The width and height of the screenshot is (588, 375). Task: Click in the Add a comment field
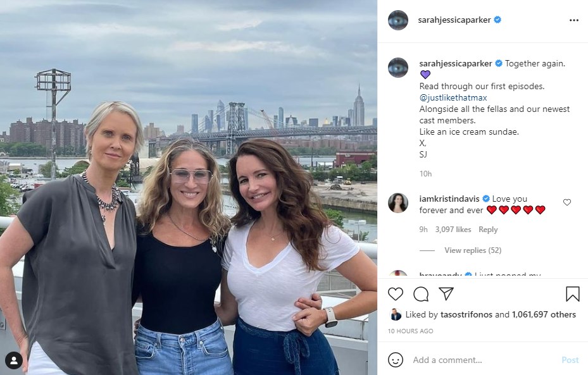click(481, 360)
